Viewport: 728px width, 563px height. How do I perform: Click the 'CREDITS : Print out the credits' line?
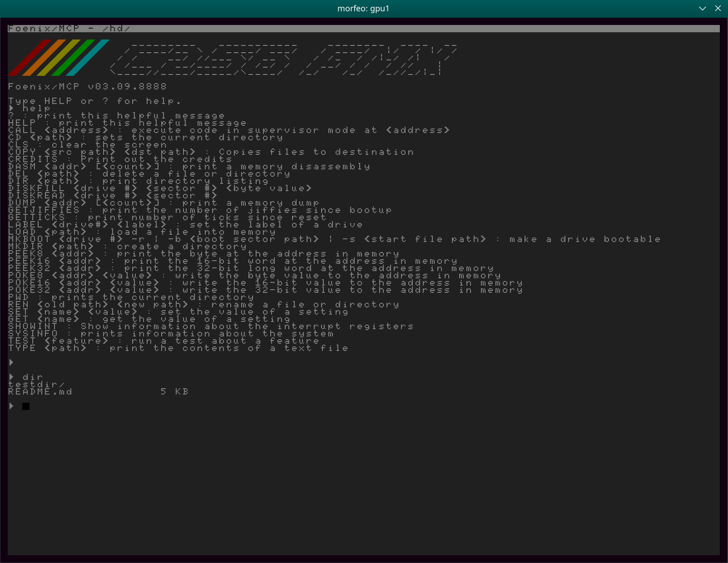click(120, 159)
